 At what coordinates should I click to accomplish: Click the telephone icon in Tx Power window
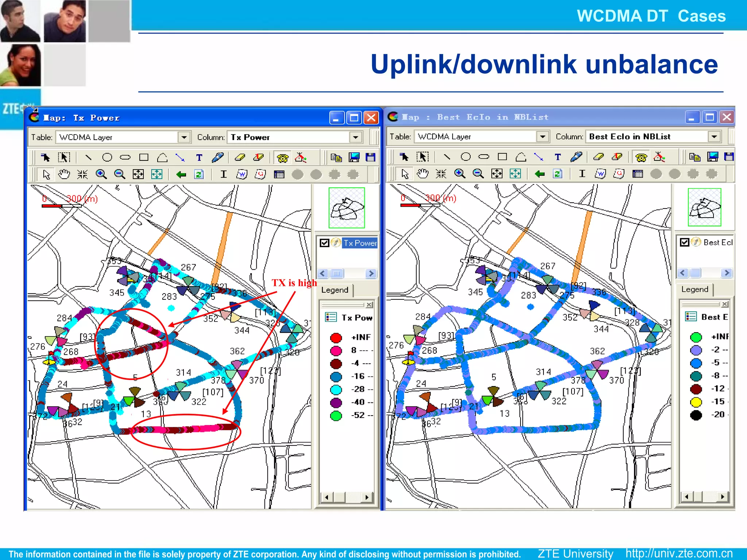click(x=282, y=157)
